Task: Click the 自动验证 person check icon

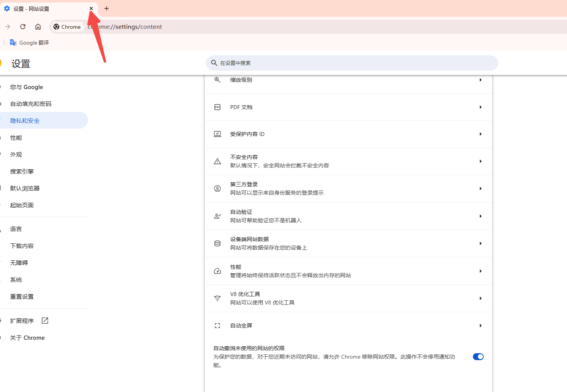Action: click(x=217, y=216)
